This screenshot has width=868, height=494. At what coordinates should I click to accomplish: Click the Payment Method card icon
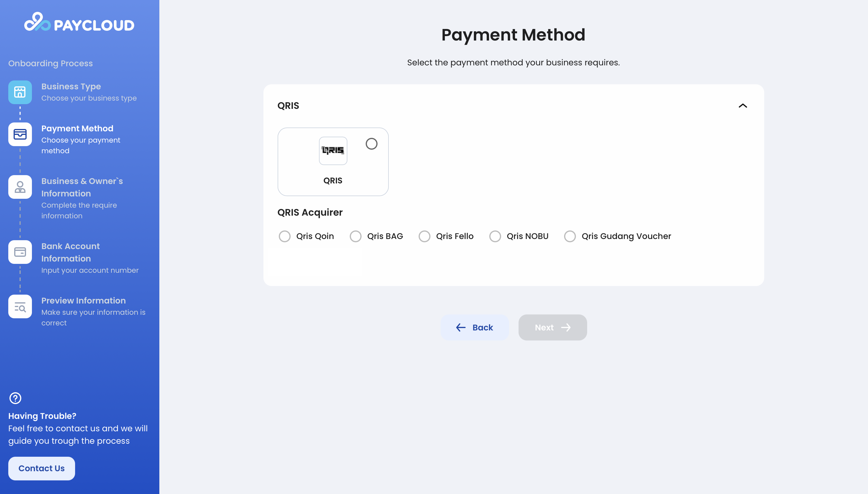click(20, 134)
